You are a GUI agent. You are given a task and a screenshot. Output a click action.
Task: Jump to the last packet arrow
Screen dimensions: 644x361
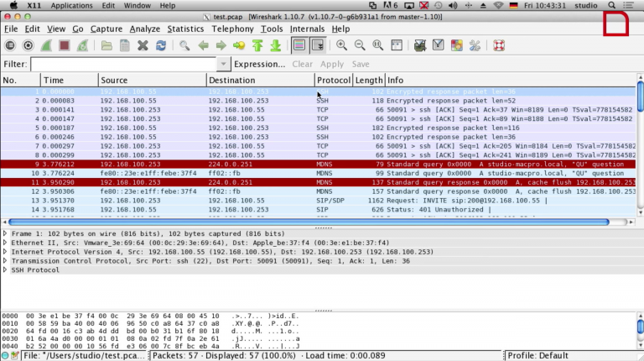click(x=276, y=45)
